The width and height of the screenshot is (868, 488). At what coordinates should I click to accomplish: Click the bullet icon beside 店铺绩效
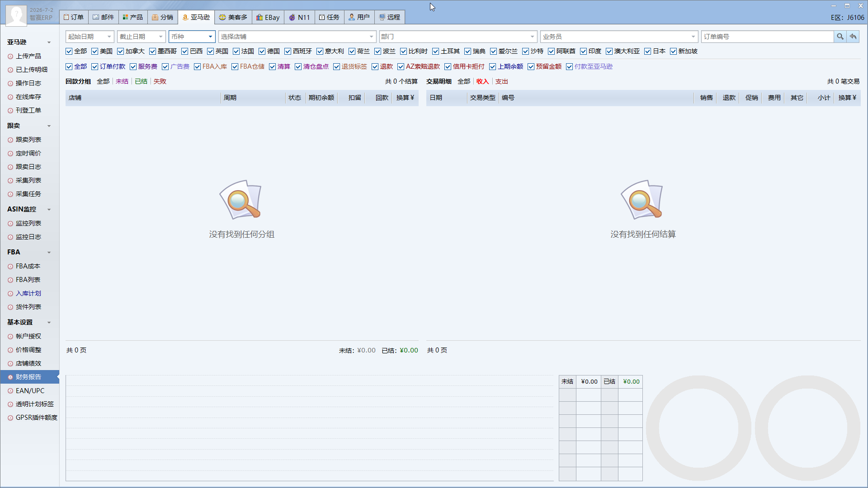click(x=10, y=364)
